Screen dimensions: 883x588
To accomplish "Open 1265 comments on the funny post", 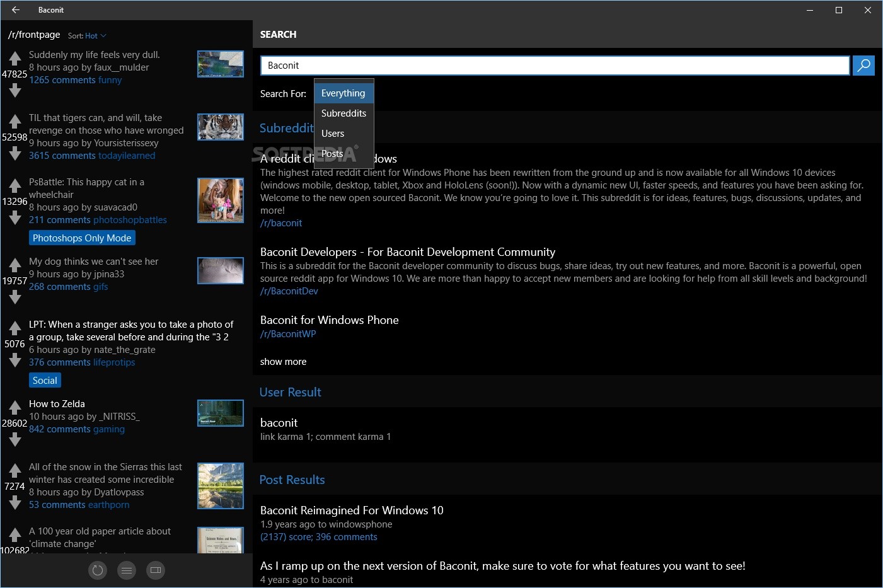I will [x=62, y=80].
